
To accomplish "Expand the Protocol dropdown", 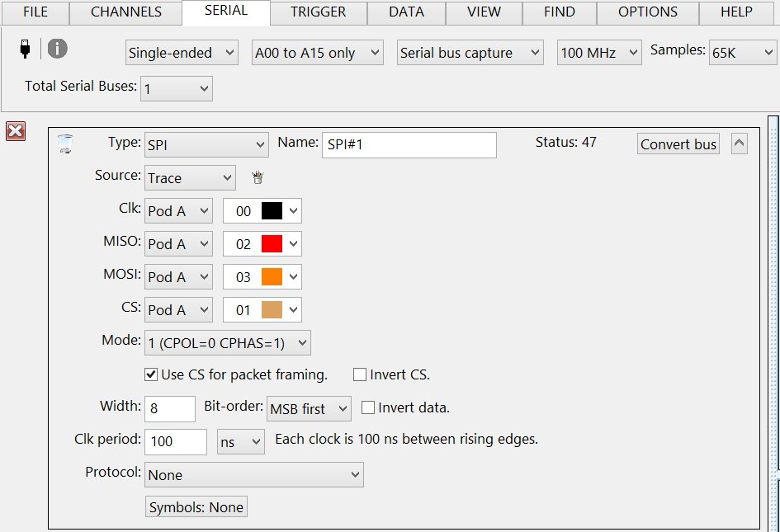I will (254, 475).
